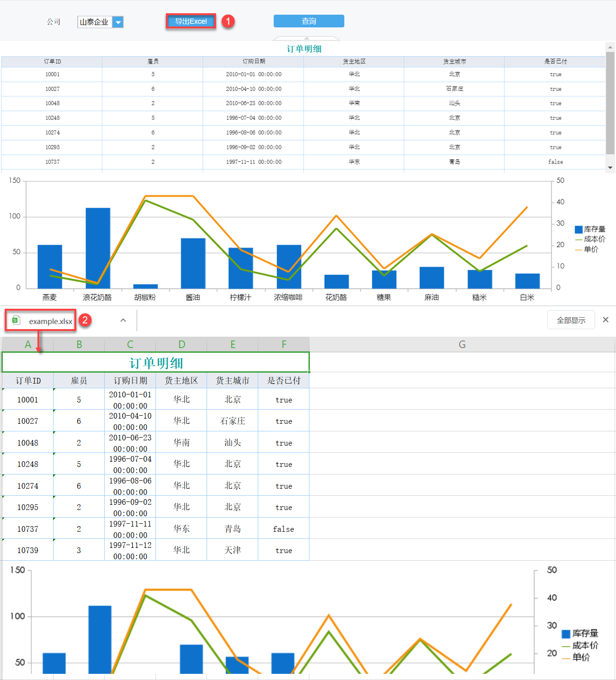Click the 订单ID header in the web table
The width and height of the screenshot is (616, 680).
tap(52, 62)
